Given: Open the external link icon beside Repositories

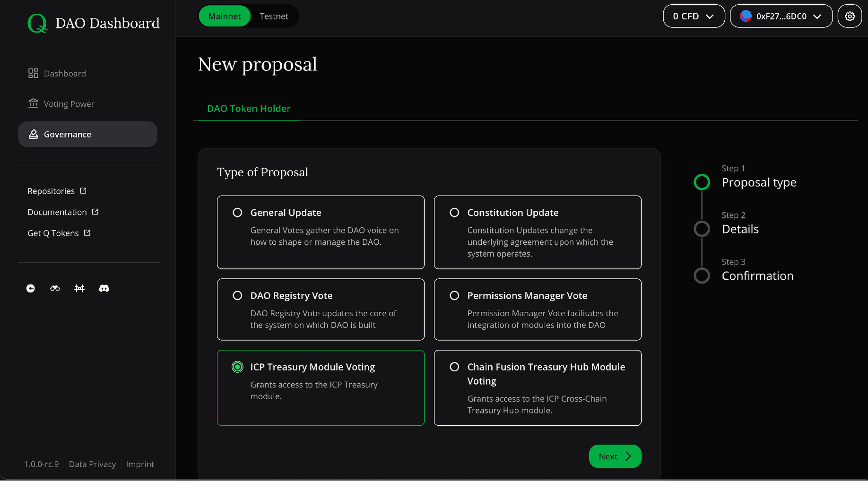Looking at the screenshot, I should pos(83,190).
